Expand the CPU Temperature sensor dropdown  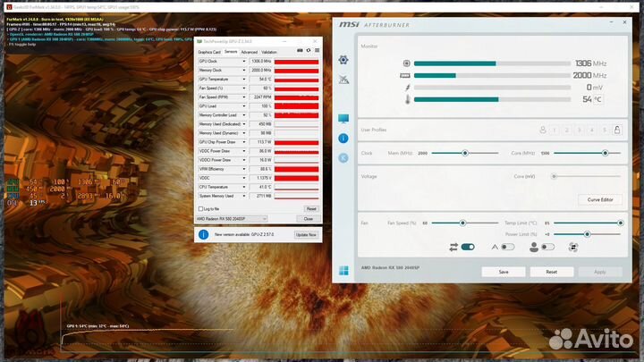(x=244, y=187)
